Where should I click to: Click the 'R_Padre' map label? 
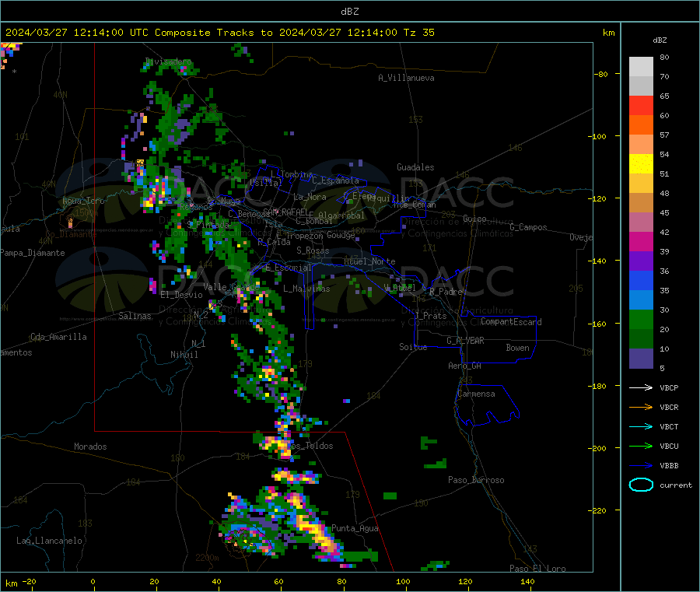pyautogui.click(x=446, y=292)
